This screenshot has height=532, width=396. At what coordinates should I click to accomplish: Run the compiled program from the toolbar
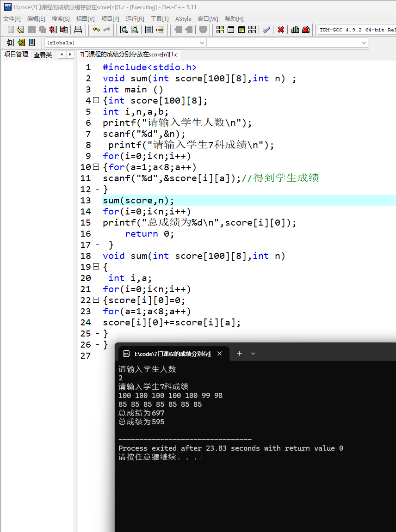tap(231, 30)
